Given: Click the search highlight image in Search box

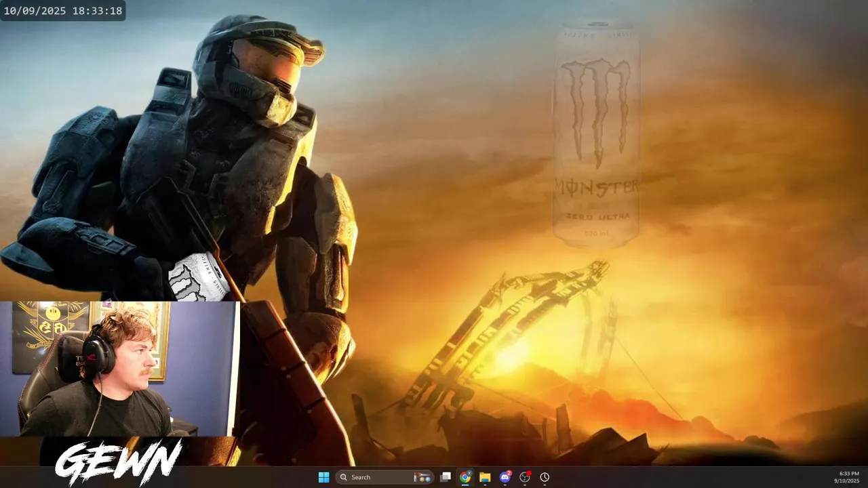Looking at the screenshot, I should pos(422,477).
